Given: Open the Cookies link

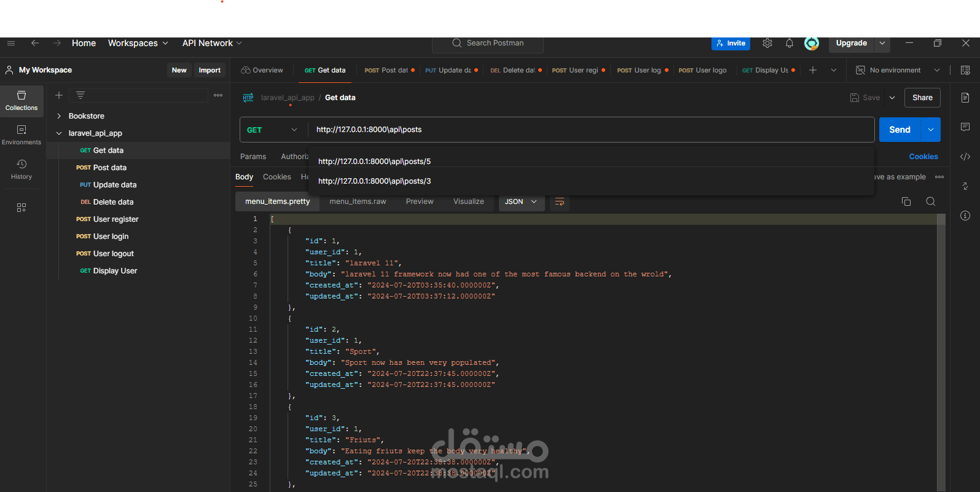Looking at the screenshot, I should pos(923,157).
